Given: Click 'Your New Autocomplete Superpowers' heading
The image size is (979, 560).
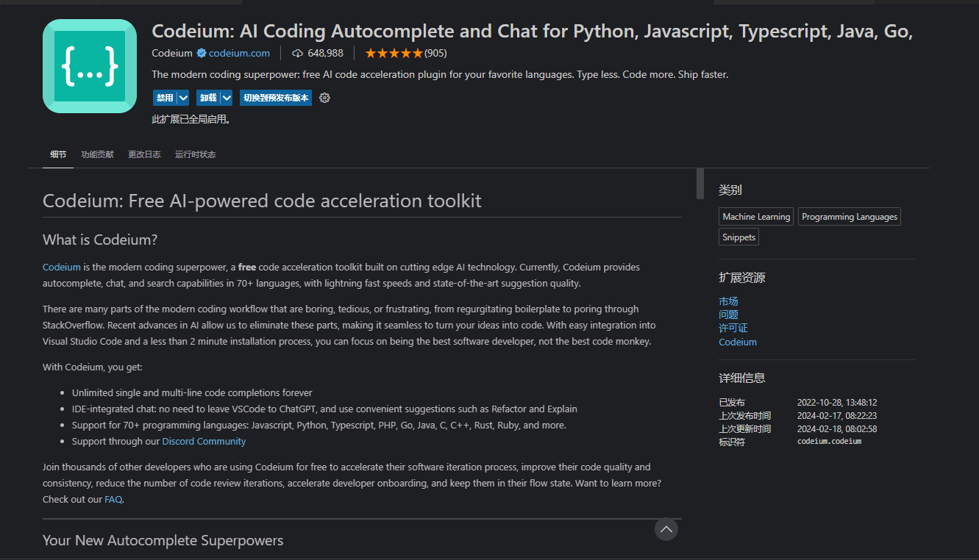Looking at the screenshot, I should tap(163, 540).
